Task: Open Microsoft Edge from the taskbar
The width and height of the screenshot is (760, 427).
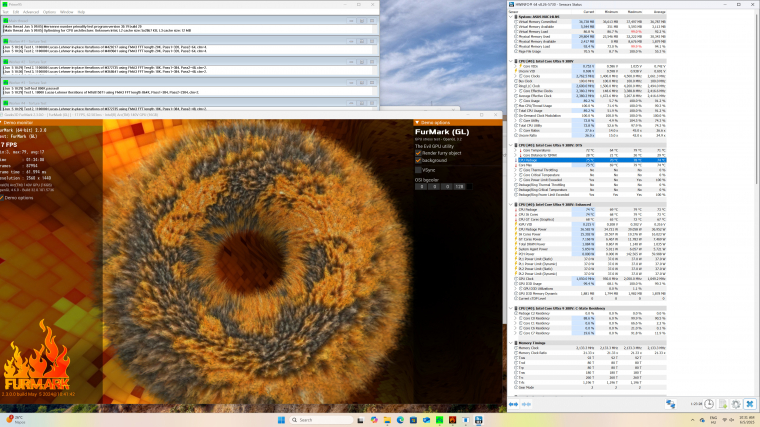Action: pyautogui.click(x=400, y=420)
